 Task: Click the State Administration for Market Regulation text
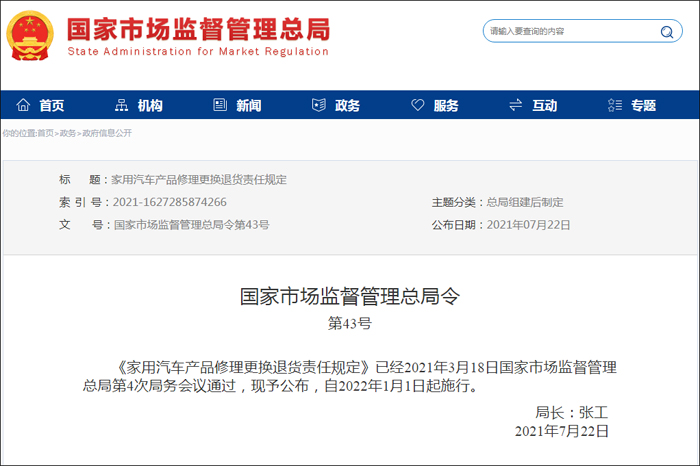198,51
